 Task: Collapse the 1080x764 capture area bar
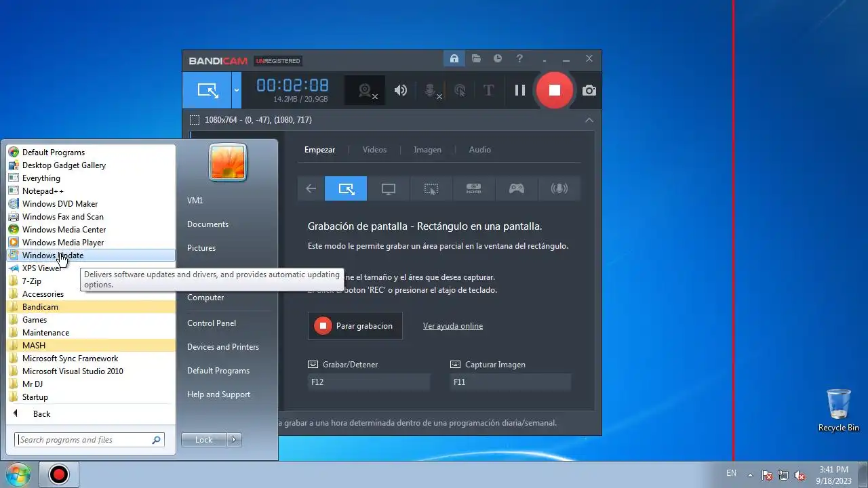pos(589,120)
